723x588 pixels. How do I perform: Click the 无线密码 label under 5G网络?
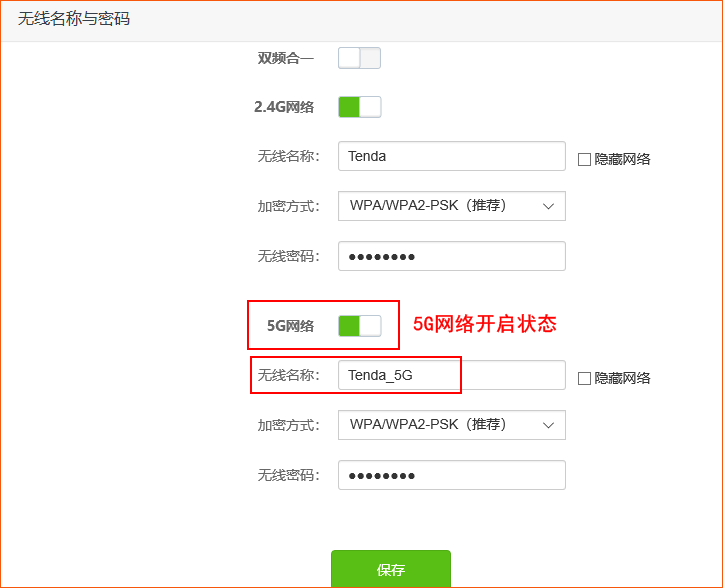click(x=288, y=475)
